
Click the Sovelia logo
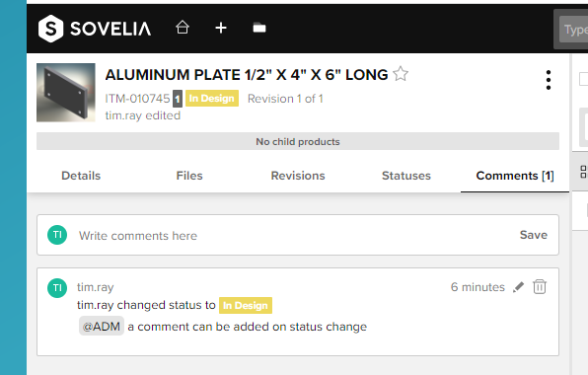[95, 29]
